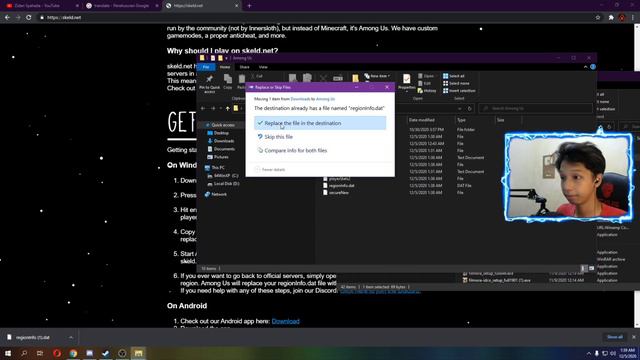Click History in the ribbon Open group
This screenshot has width=640, height=360.
coord(427,91)
